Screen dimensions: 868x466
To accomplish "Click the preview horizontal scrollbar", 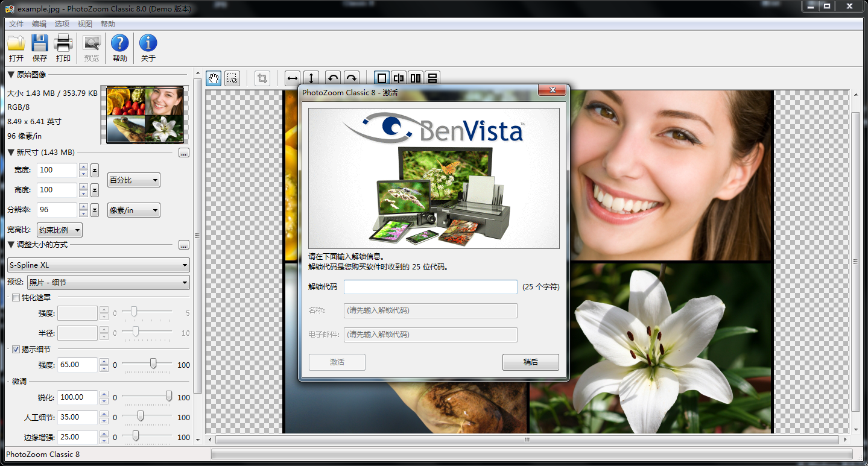I will (527, 439).
